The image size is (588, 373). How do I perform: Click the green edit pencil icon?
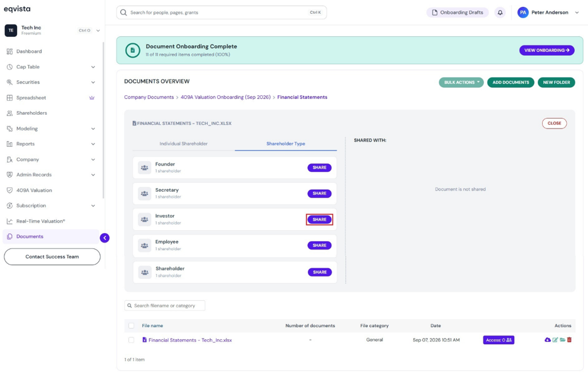555,340
